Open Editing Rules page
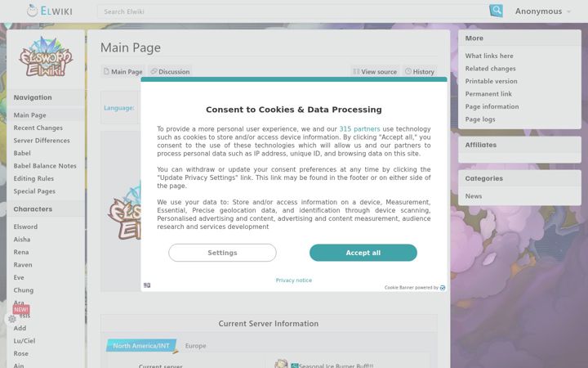The width and height of the screenshot is (588, 368). coord(33,179)
